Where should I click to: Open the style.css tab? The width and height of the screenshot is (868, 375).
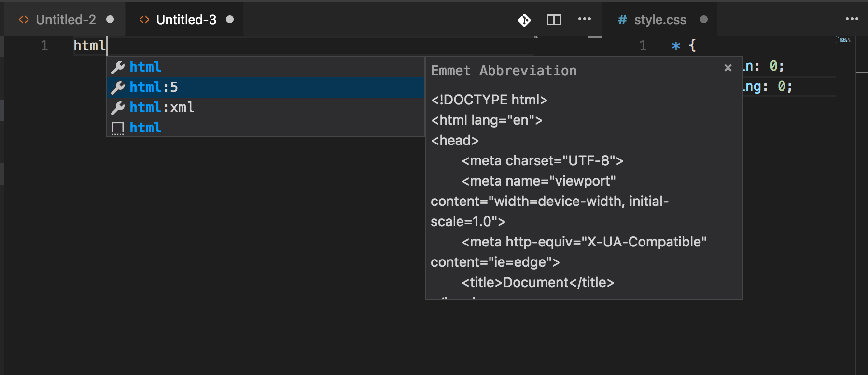click(660, 20)
